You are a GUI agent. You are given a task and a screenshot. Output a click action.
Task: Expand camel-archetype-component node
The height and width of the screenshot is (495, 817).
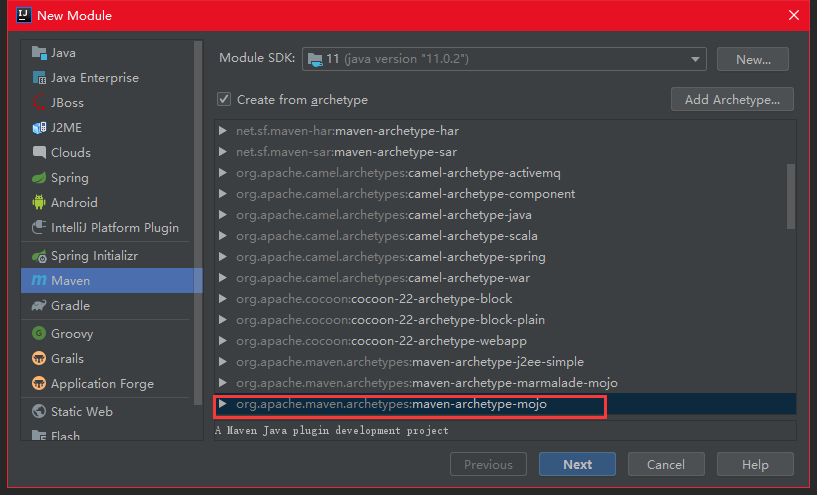click(223, 194)
